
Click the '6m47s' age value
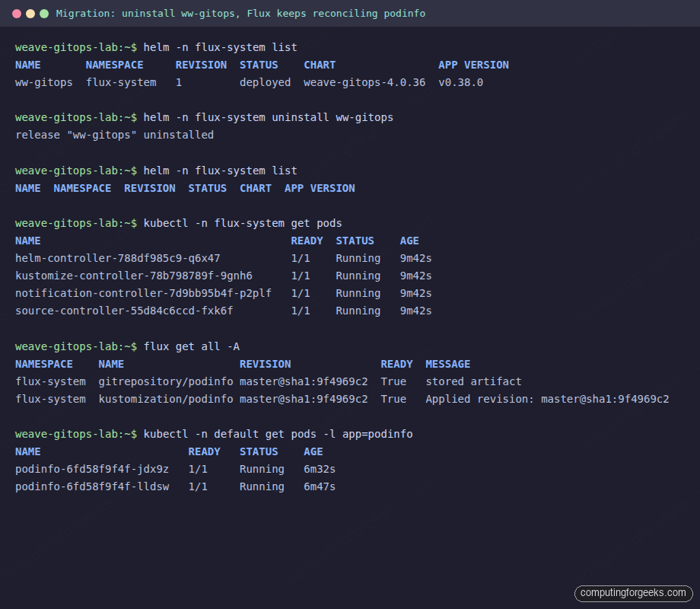click(320, 486)
